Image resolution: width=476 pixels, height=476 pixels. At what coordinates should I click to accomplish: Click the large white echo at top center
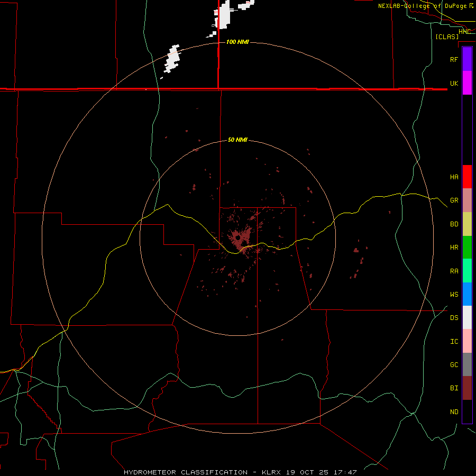[225, 15]
